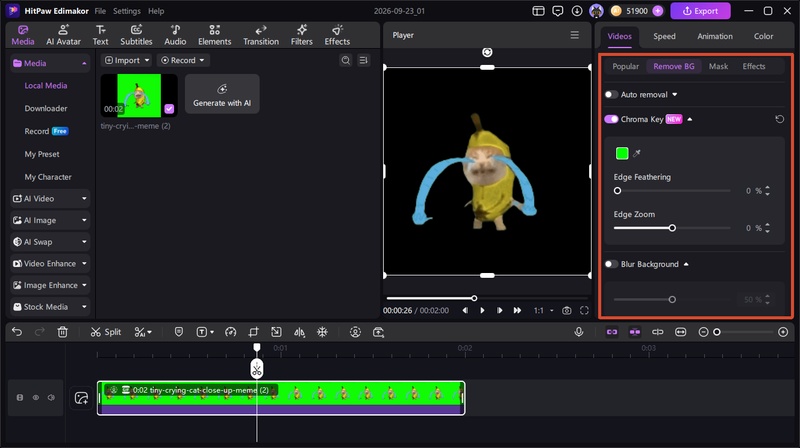Click the Split scissors tool
This screenshot has width=800, height=448.
[106, 332]
